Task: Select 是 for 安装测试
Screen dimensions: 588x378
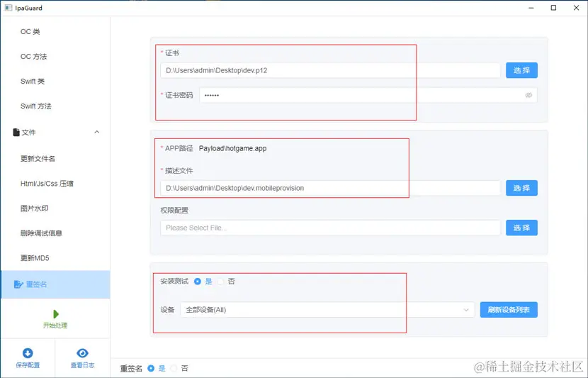Action: coord(198,281)
